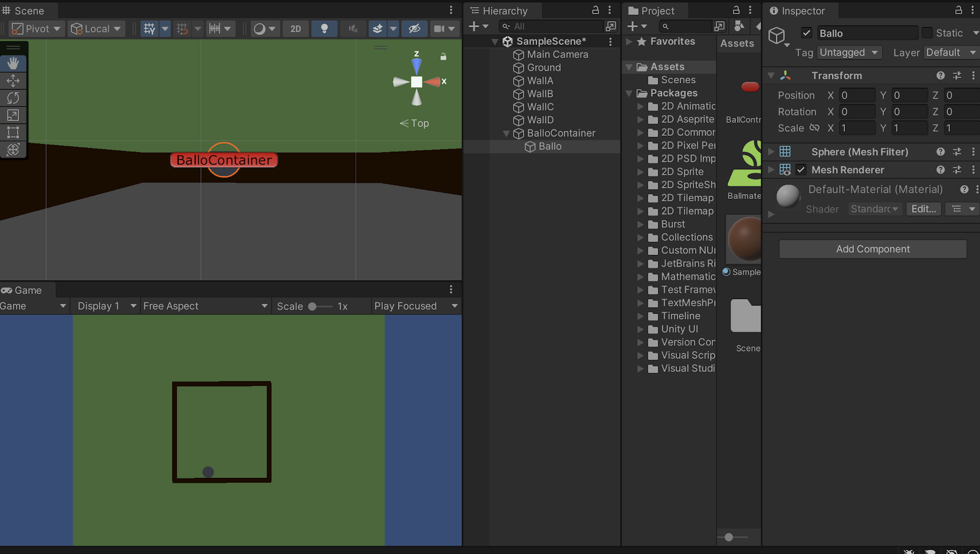Screen dimensions: 980x554
Task: Disable the Mesh Renderer checkbox
Action: pos(801,170)
